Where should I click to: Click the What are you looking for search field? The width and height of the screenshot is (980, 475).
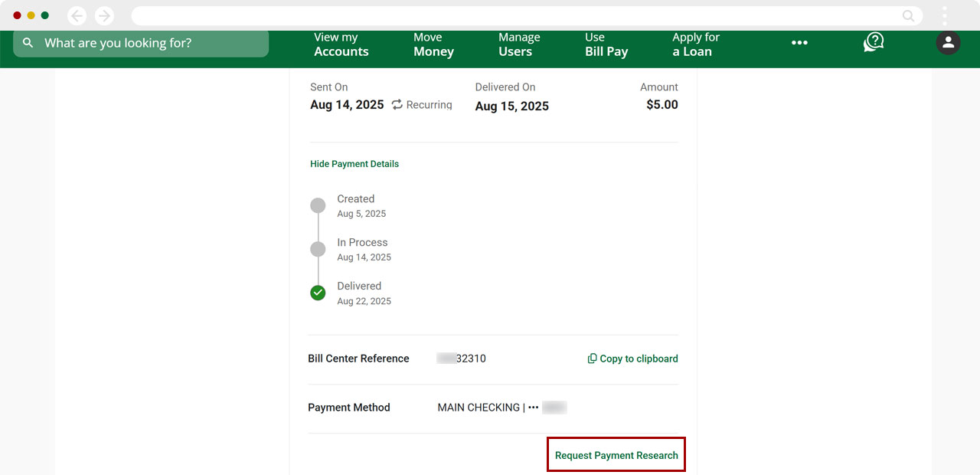141,43
